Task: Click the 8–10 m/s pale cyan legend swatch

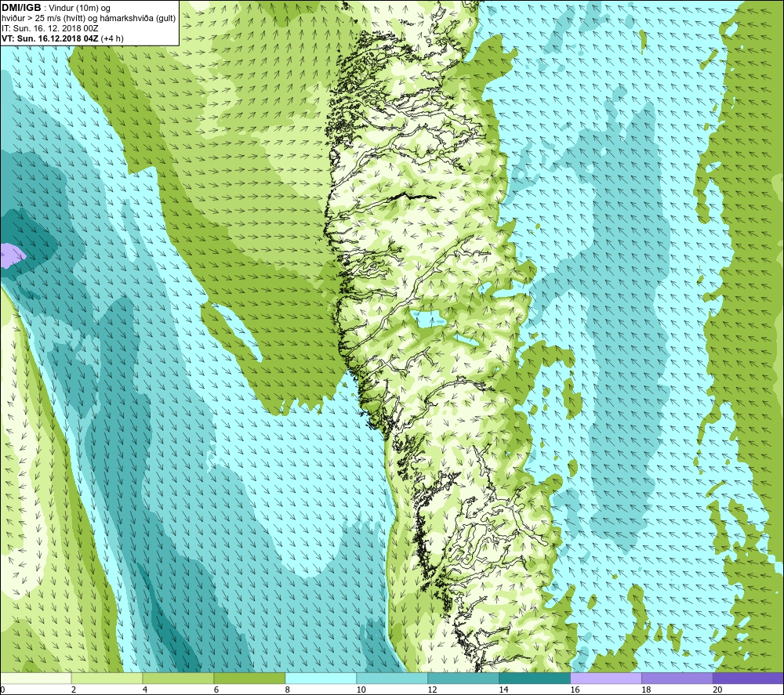Action: [321, 678]
